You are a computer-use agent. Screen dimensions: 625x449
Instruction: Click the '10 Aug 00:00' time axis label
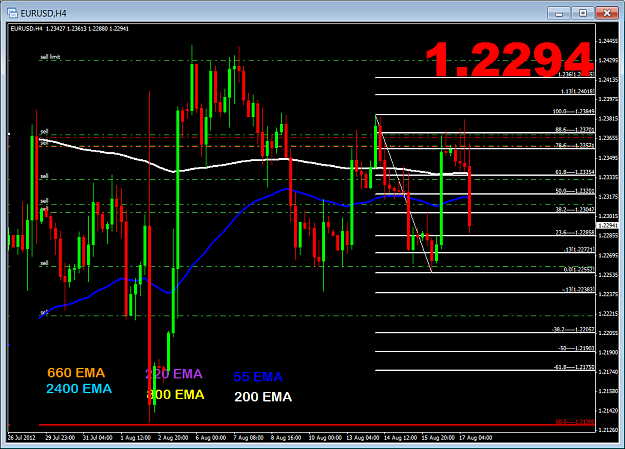pos(325,438)
